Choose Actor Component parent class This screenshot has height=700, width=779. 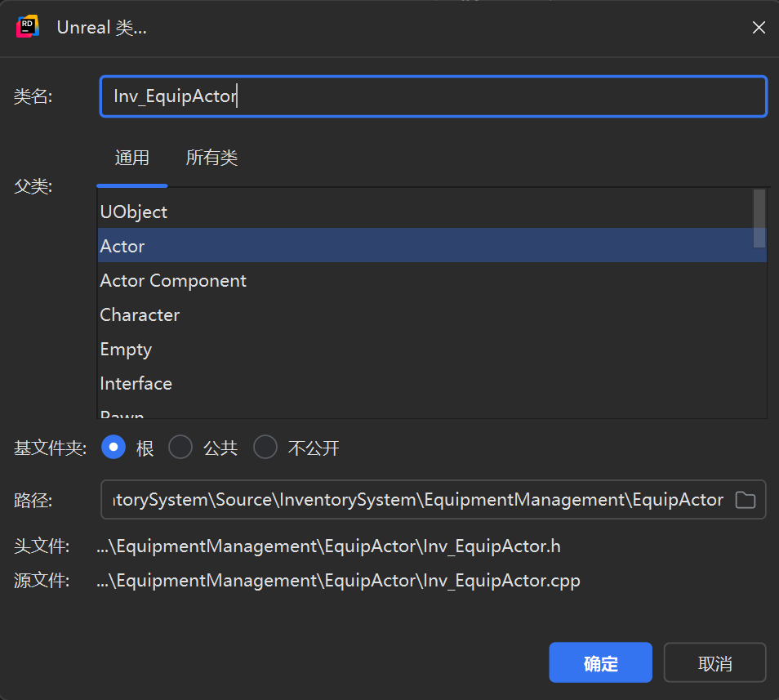click(x=173, y=280)
